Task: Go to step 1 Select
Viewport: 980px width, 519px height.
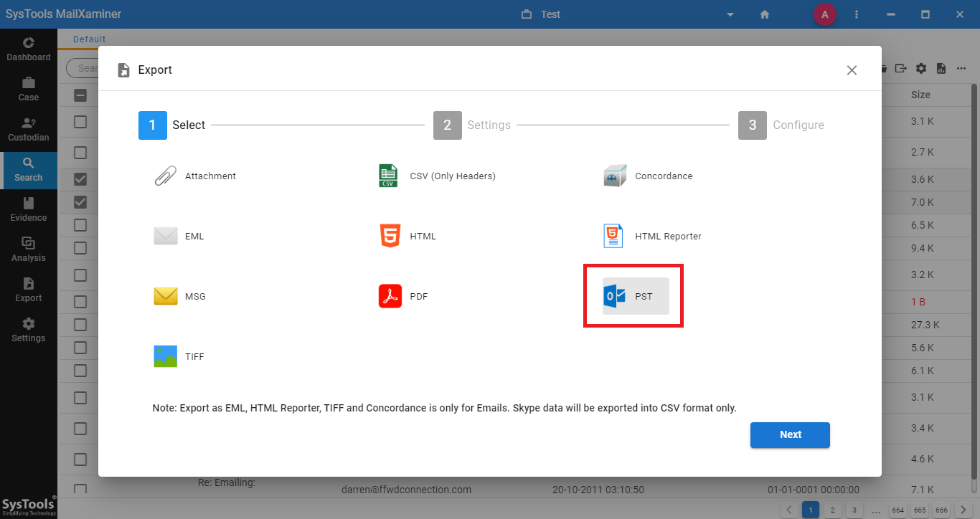Action: (x=172, y=125)
